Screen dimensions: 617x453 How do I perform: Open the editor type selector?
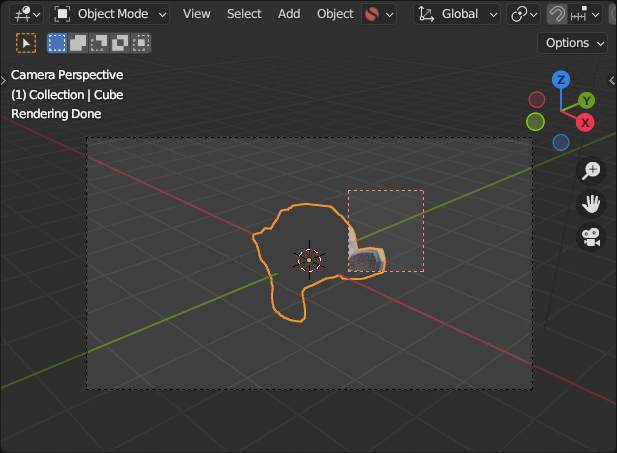(x=26, y=14)
